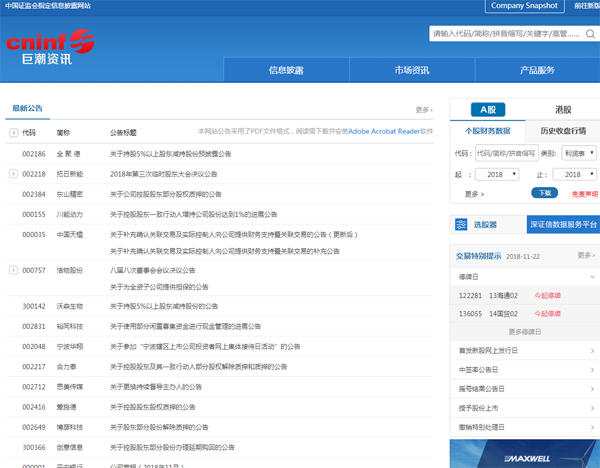Viewport: 600px width, 468px height.
Task: Open 关于公司控股股东部分股权质押的公告
Action: pos(166,194)
